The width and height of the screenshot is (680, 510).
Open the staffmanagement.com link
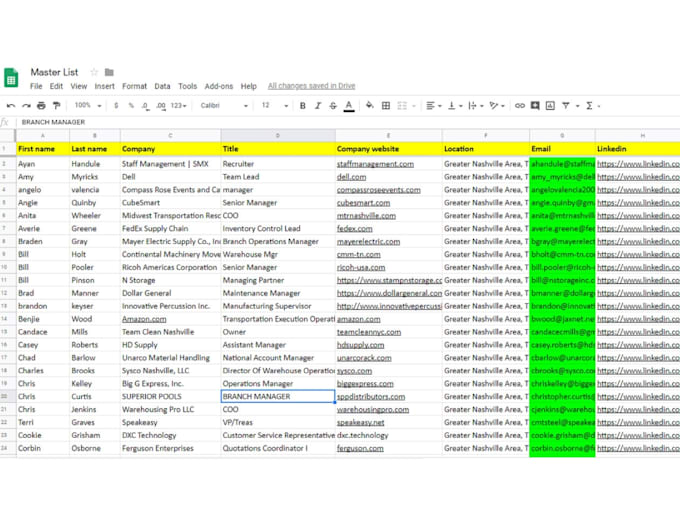coord(375,164)
